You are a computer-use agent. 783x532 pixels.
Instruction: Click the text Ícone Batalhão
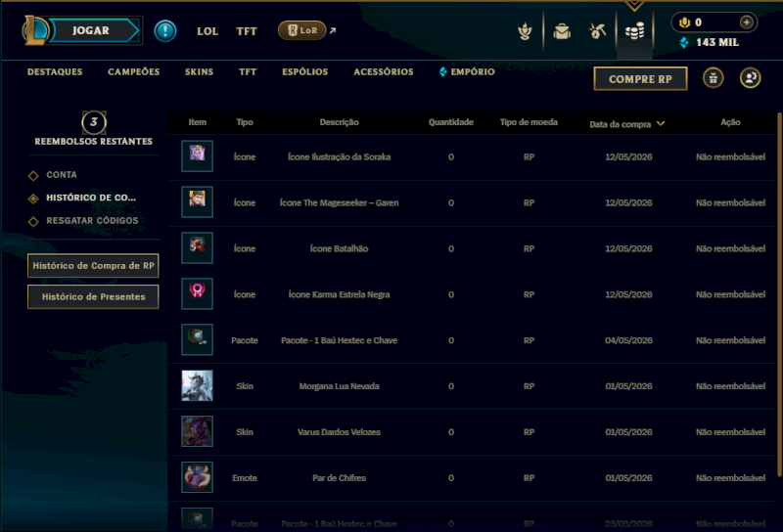coord(339,249)
